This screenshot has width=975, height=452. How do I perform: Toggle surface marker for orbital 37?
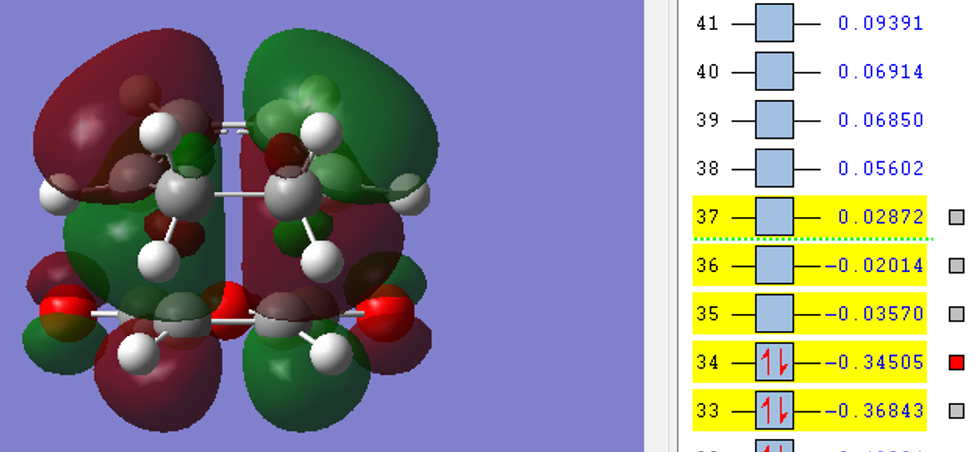[x=956, y=217]
